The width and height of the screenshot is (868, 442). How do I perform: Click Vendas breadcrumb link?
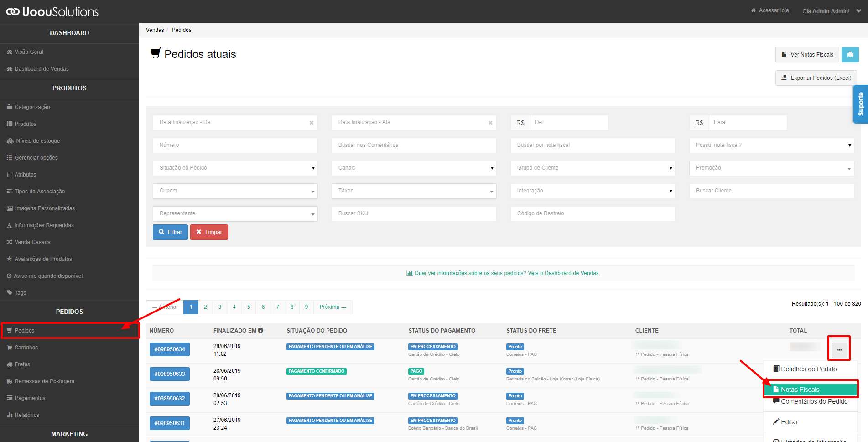click(155, 30)
